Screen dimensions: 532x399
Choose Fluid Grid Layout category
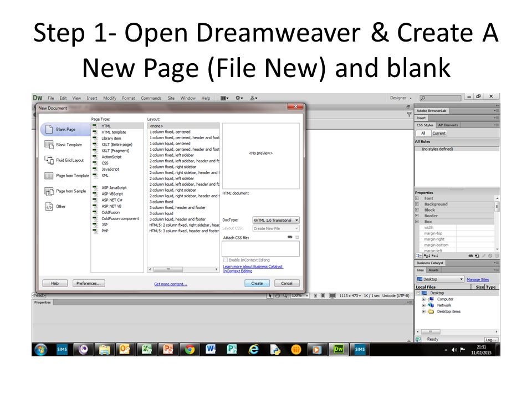[x=64, y=160]
